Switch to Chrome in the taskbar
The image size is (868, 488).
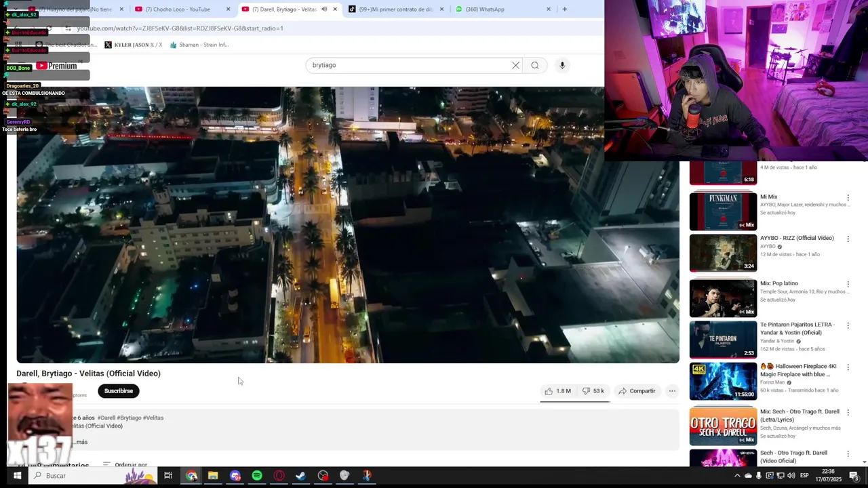(x=192, y=476)
